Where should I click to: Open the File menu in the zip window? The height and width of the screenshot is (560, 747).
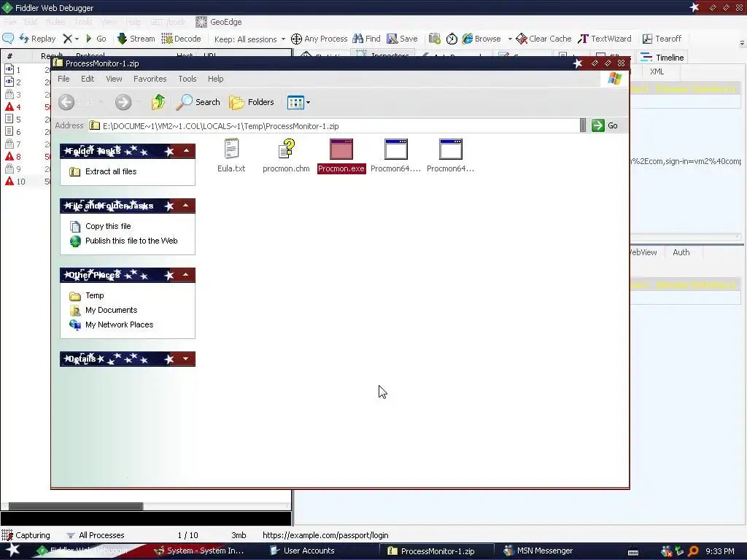pyautogui.click(x=63, y=79)
